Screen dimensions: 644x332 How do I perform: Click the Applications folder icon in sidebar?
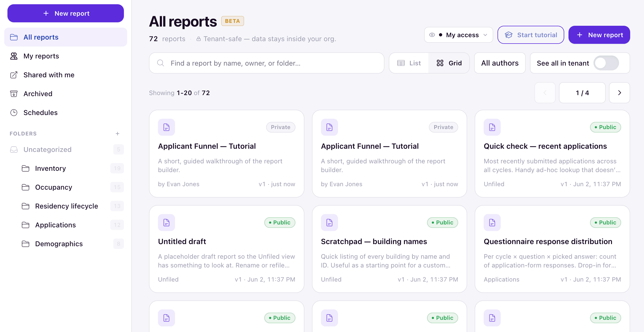[x=26, y=225]
